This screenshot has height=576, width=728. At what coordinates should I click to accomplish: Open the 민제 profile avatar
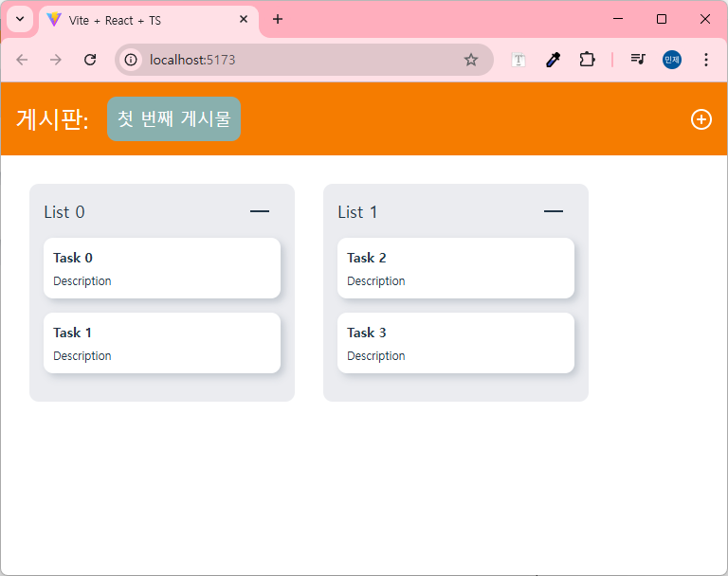click(x=672, y=60)
